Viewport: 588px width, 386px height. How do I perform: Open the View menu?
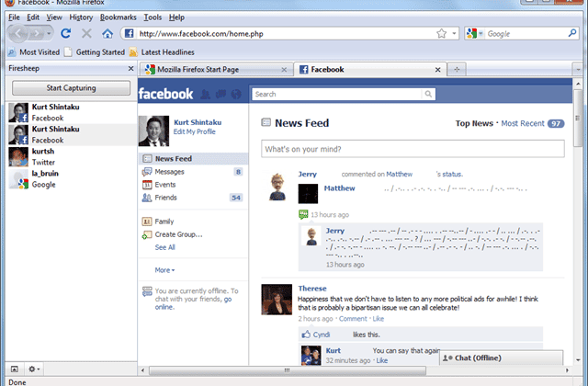(54, 17)
